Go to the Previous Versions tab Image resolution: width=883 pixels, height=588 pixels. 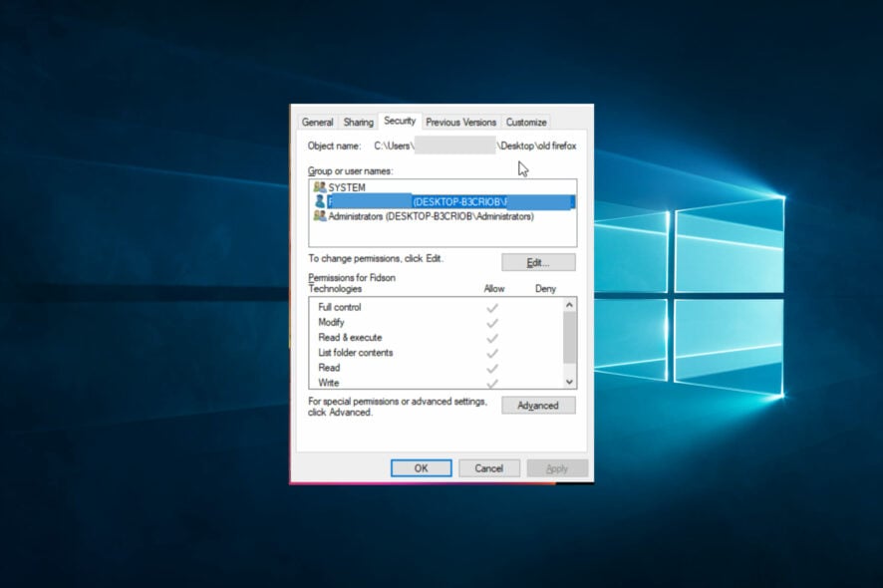460,122
